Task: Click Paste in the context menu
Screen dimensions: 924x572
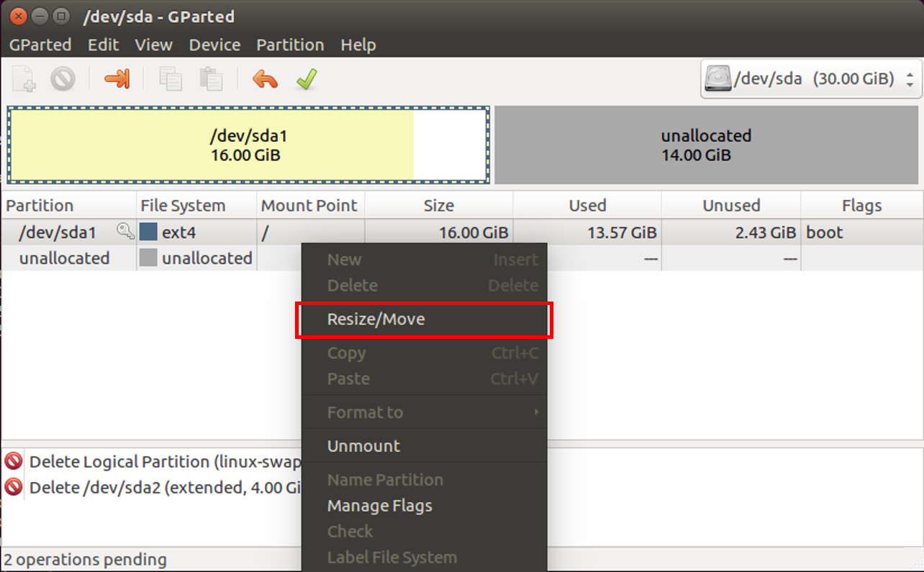Action: [x=425, y=378]
